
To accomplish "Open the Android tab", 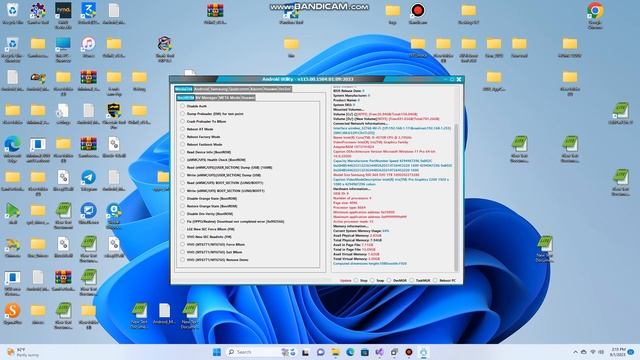I will (x=201, y=89).
